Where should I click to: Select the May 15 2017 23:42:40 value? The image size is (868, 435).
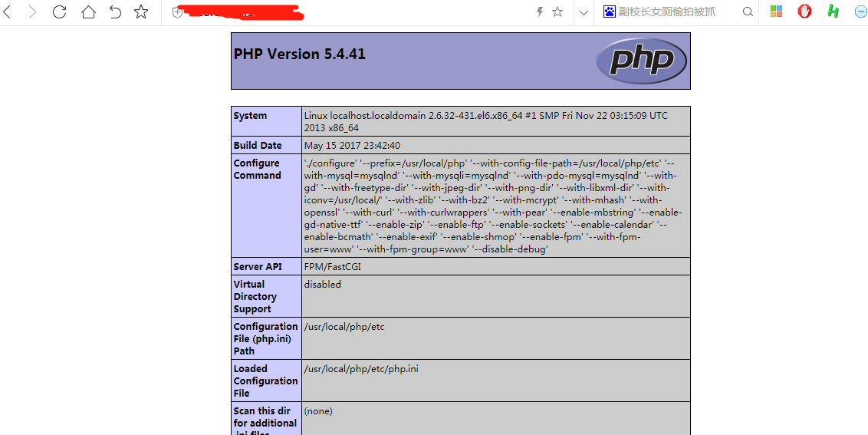point(352,146)
